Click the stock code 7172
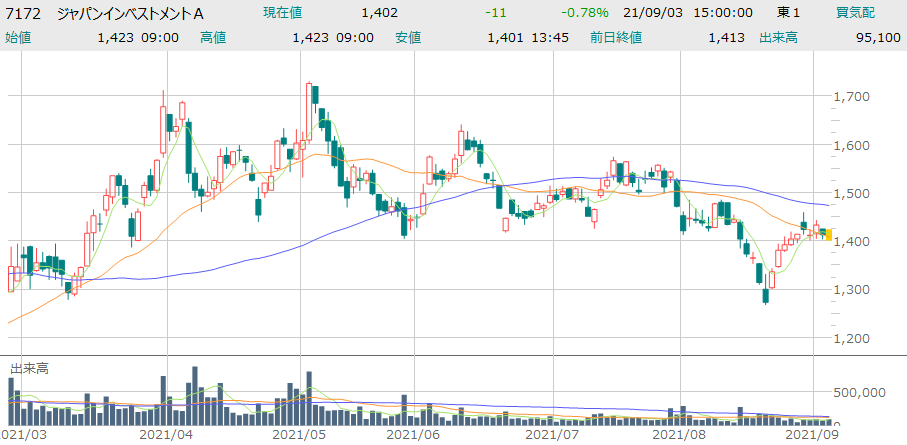 tap(24, 13)
